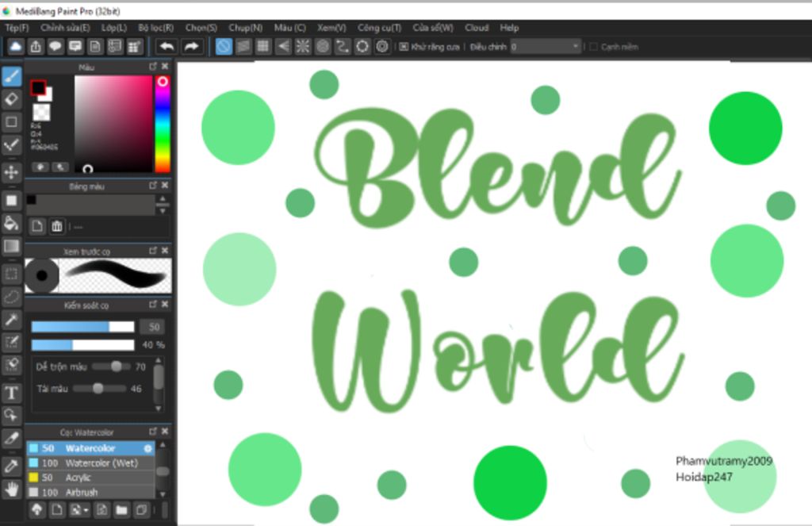Select the Move tool
This screenshot has height=526, width=812.
11,172
